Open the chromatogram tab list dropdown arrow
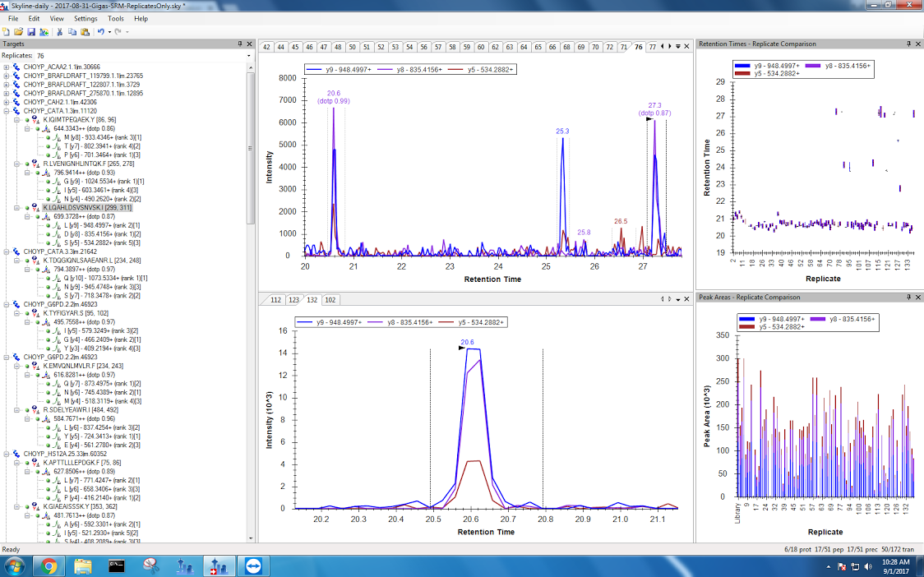The width and height of the screenshot is (924, 577). pos(677,47)
